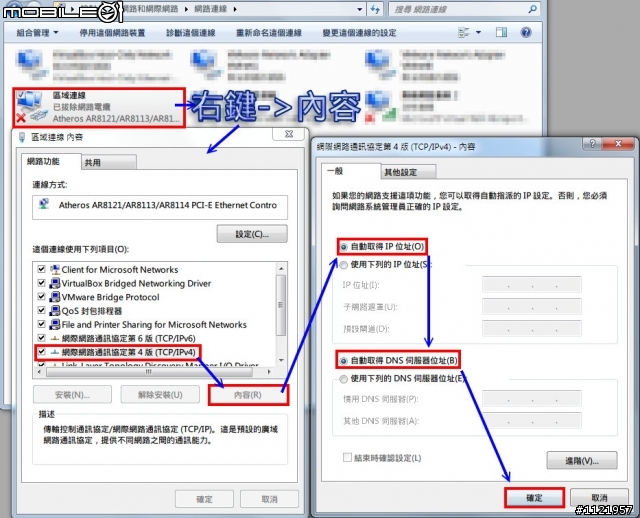Click the VirtualBox Bridged Networking Driver icon
The image size is (640, 518).
tap(55, 283)
